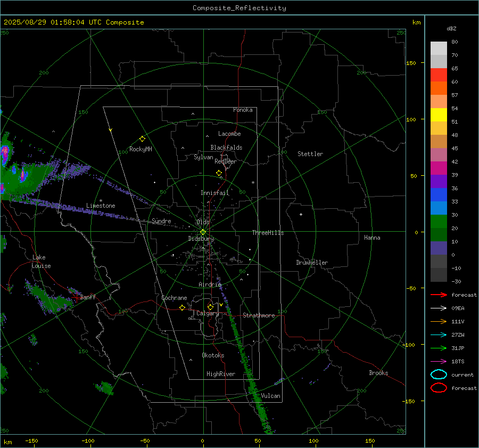Select the 65 dBZ red color swatch
Image resolution: width=479 pixels, height=448 pixels.
point(439,75)
